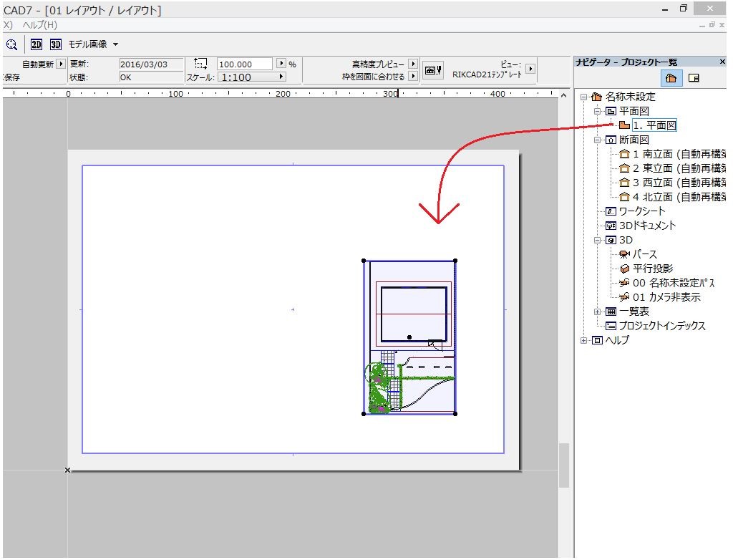Click the vertical scrollbar thumb of the layout
Image resolution: width=733 pixels, height=560 pixels.
[564, 465]
